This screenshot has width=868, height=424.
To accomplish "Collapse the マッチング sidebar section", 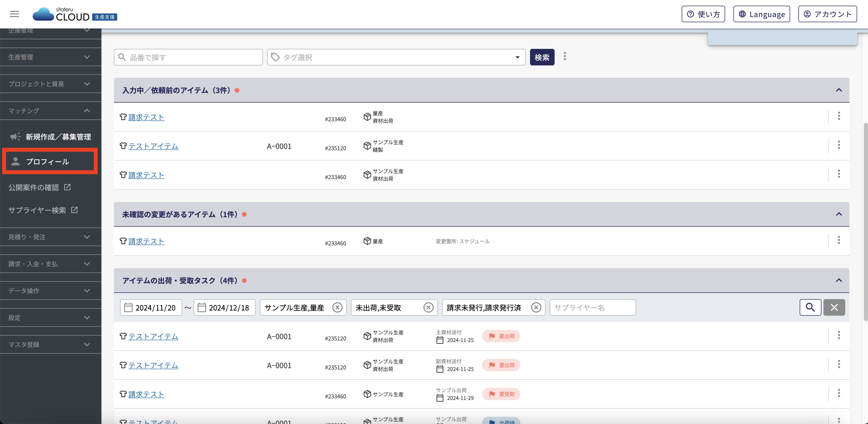I will click(50, 111).
